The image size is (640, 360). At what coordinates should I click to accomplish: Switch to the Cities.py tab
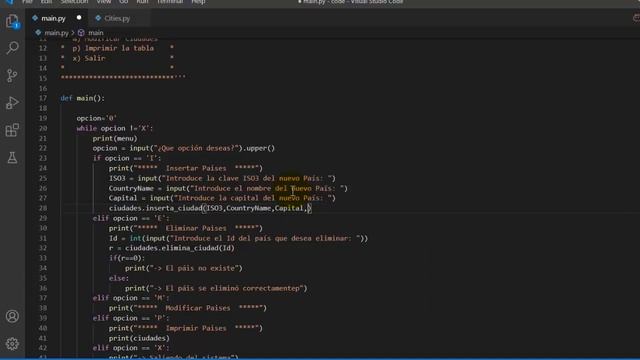coord(117,18)
